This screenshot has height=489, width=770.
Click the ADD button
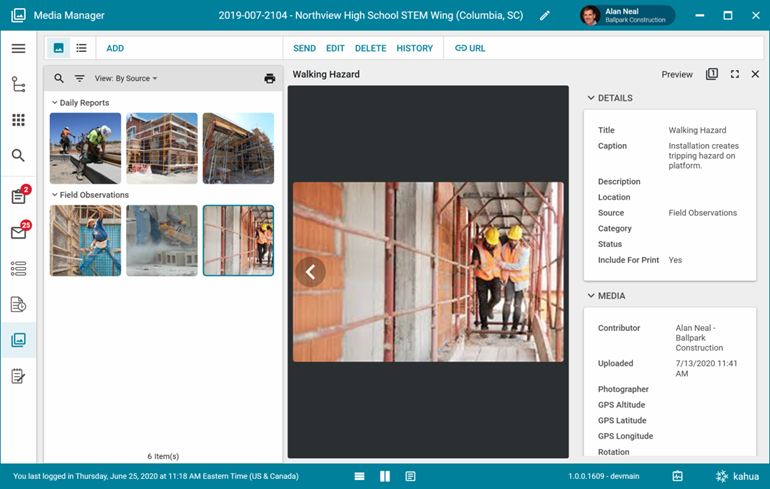coord(115,48)
